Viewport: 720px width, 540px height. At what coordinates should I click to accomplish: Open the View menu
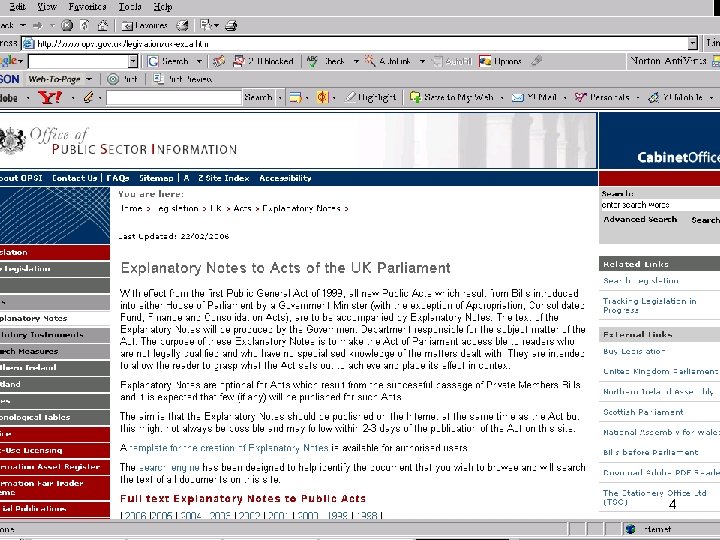(47, 7)
